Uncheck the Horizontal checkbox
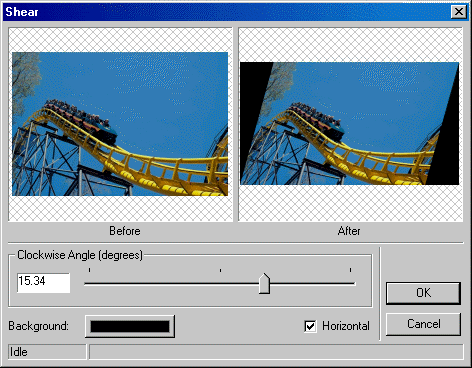Screen dimensions: 472x368 [x=310, y=326]
